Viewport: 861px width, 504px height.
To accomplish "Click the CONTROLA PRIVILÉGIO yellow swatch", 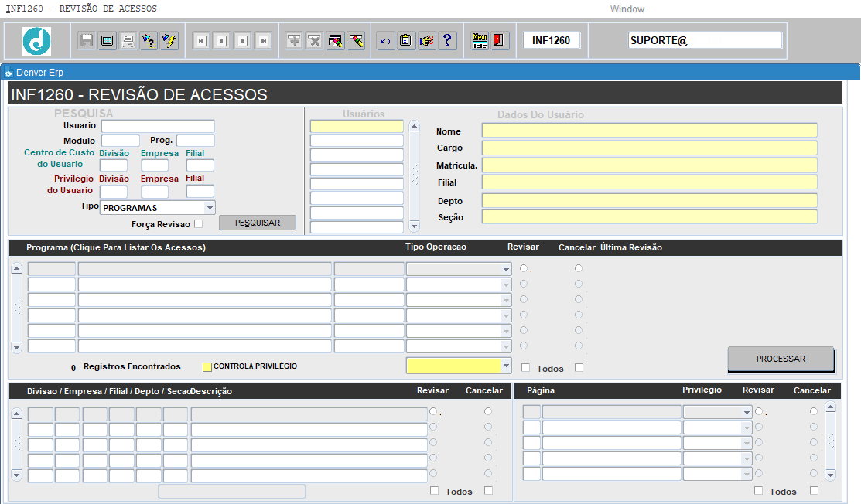I will [x=207, y=367].
